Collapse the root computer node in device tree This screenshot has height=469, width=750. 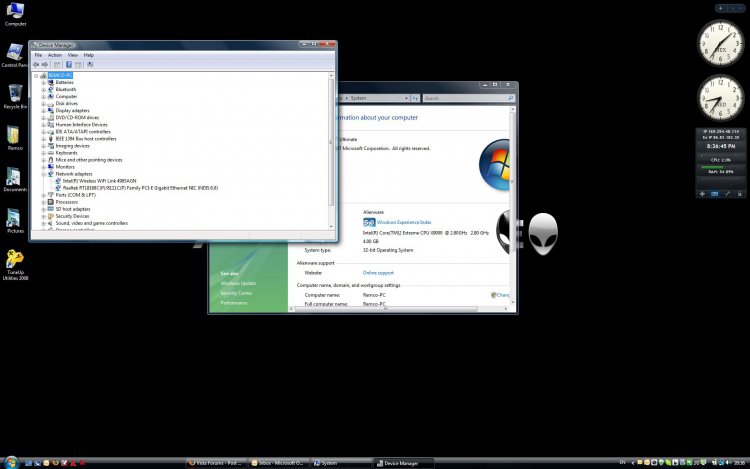pyautogui.click(x=36, y=76)
